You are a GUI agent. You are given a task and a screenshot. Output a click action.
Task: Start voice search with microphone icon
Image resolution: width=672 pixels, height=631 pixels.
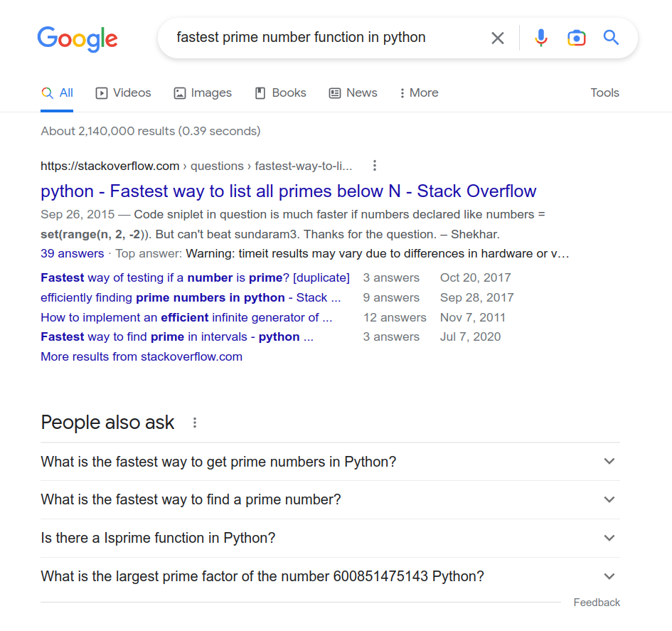click(541, 38)
